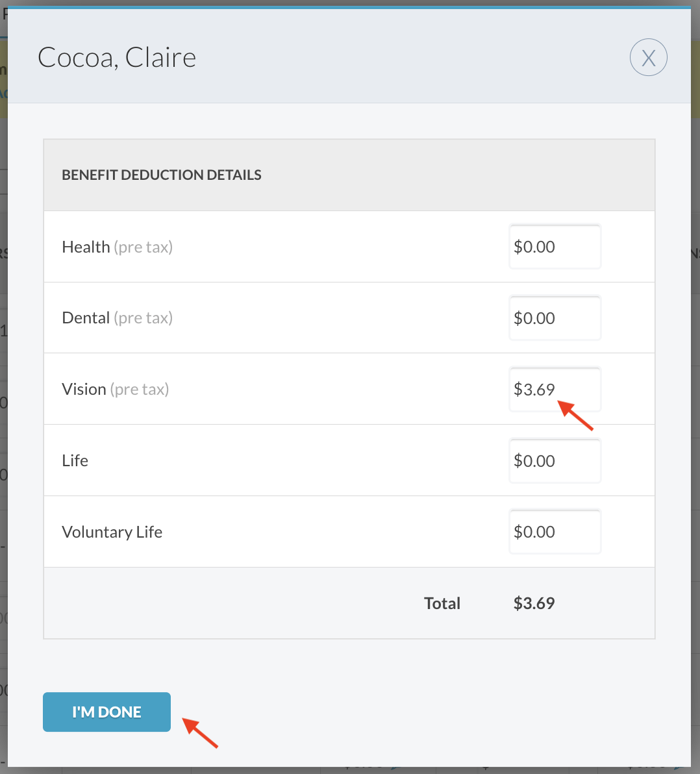Click the Dental row label

click(x=86, y=318)
